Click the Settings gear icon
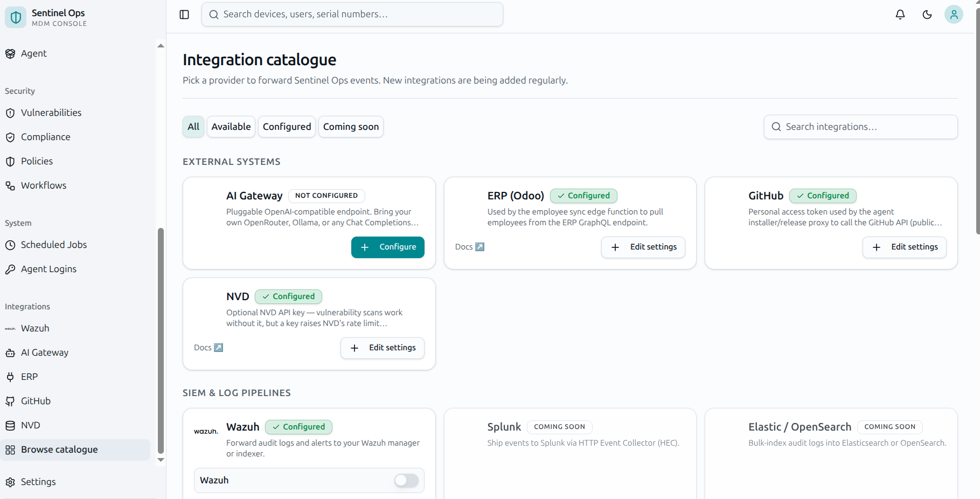This screenshot has width=980, height=499. pyautogui.click(x=10, y=482)
